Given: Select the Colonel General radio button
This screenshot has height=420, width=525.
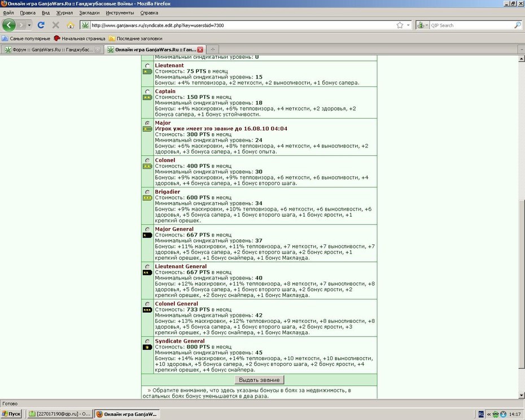Looking at the screenshot, I should click(147, 304).
